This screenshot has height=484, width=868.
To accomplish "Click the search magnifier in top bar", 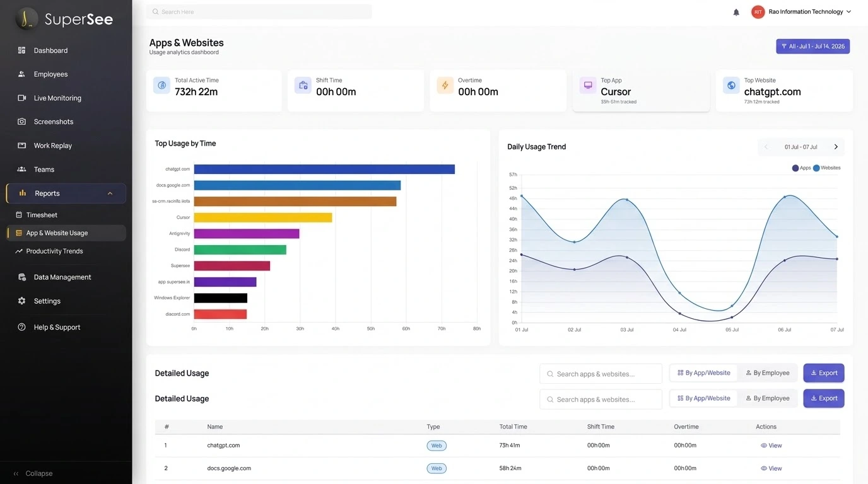I will 156,12.
